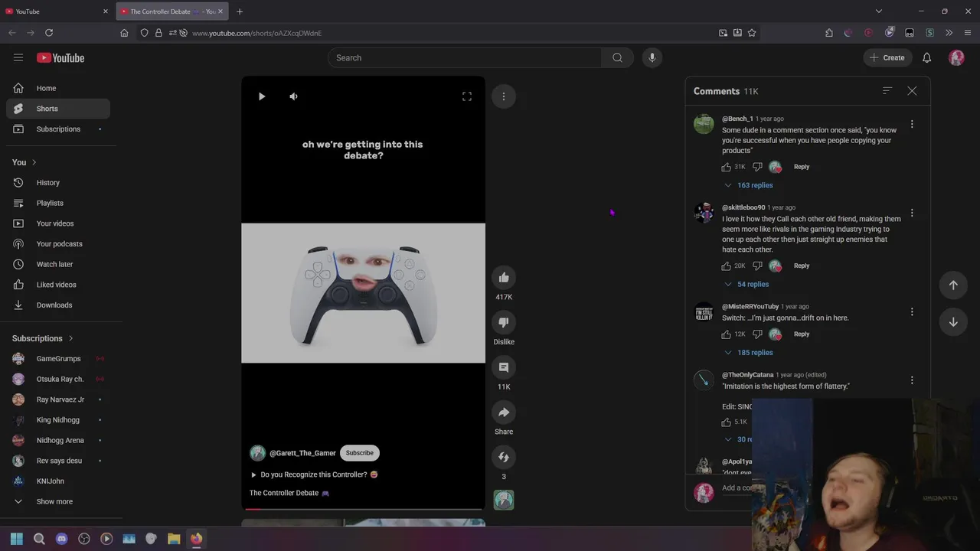Expand 163 replies under Bench_1 comment
Viewport: 980px width, 551px height.
(749, 185)
